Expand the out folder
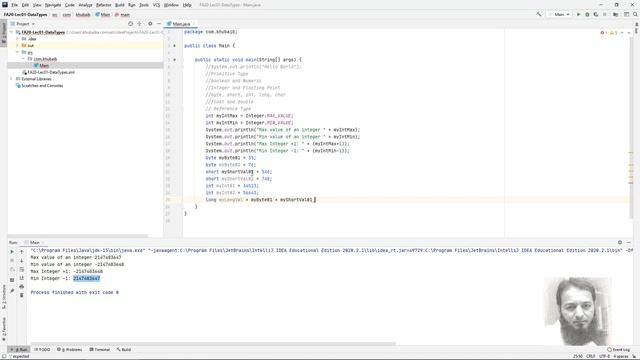Screen dimensions: 640x360 click(x=18, y=45)
